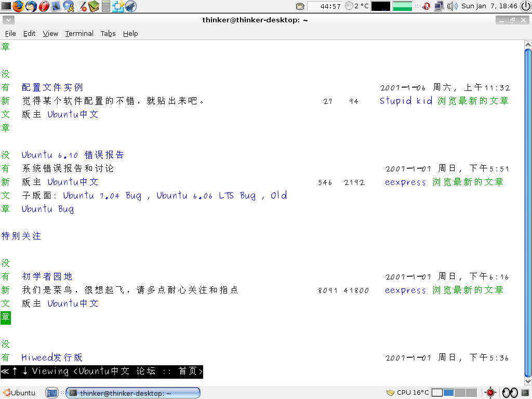Launch the AIM chat messenger

pos(69,6)
